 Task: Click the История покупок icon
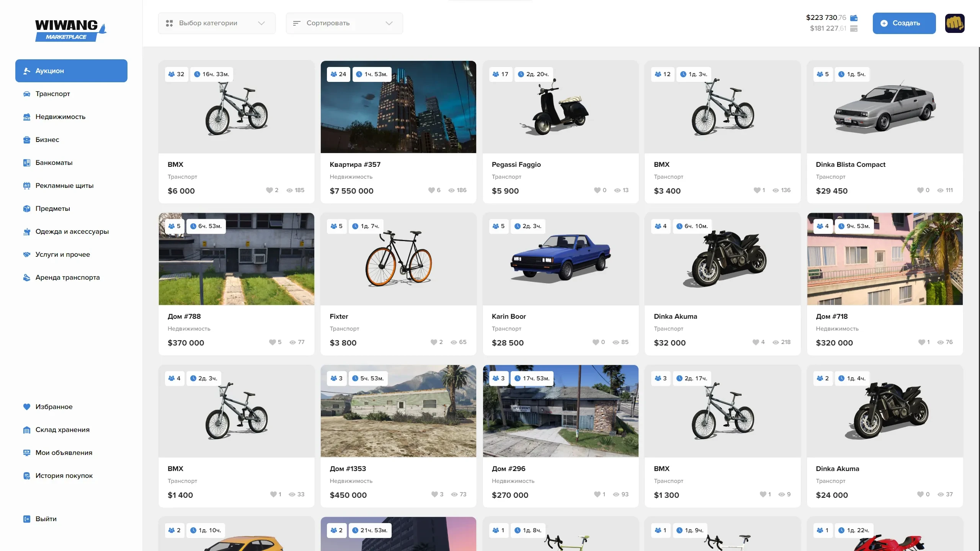point(27,476)
